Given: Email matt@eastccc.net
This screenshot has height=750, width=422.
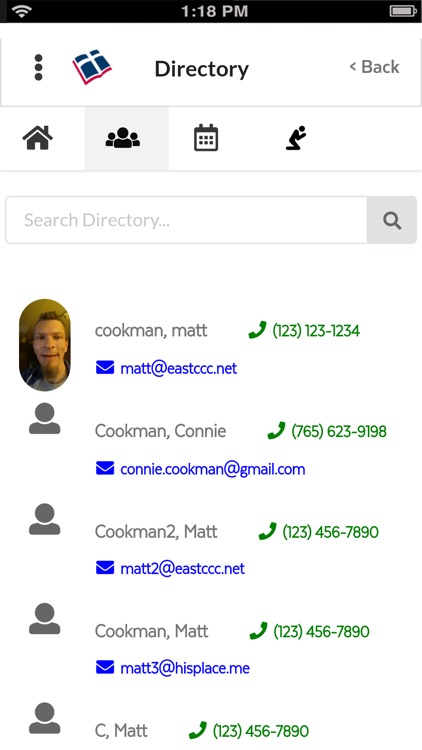Looking at the screenshot, I should (x=178, y=368).
